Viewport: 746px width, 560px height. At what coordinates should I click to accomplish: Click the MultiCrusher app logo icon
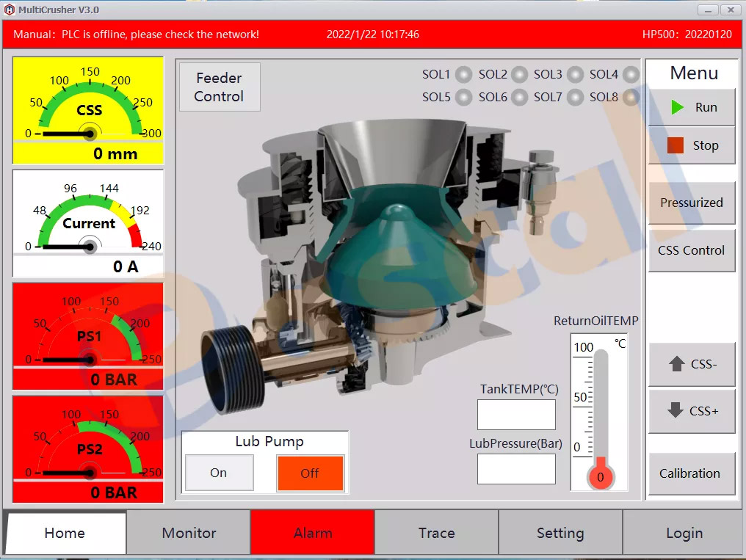[x=9, y=10]
